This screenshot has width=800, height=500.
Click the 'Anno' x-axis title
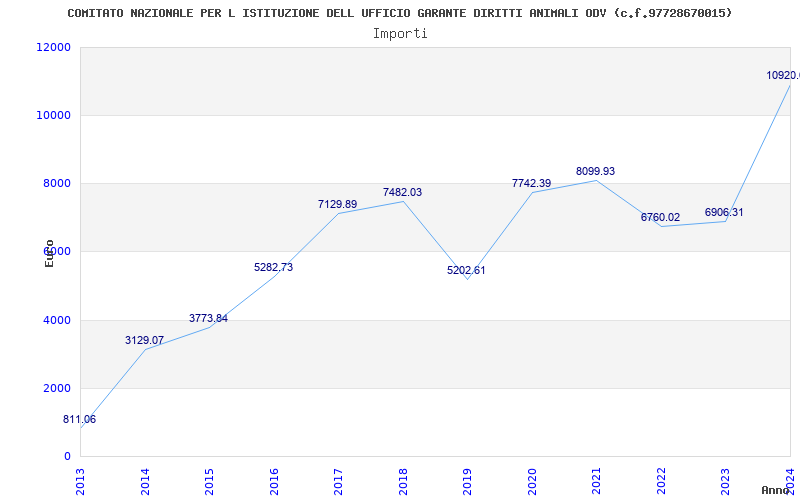click(775, 490)
